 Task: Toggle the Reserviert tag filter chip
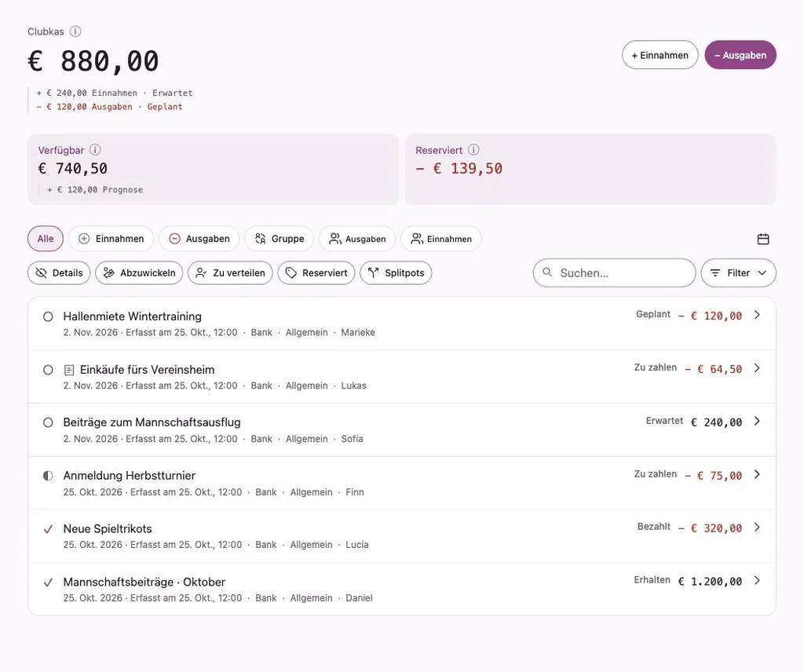[x=316, y=272]
